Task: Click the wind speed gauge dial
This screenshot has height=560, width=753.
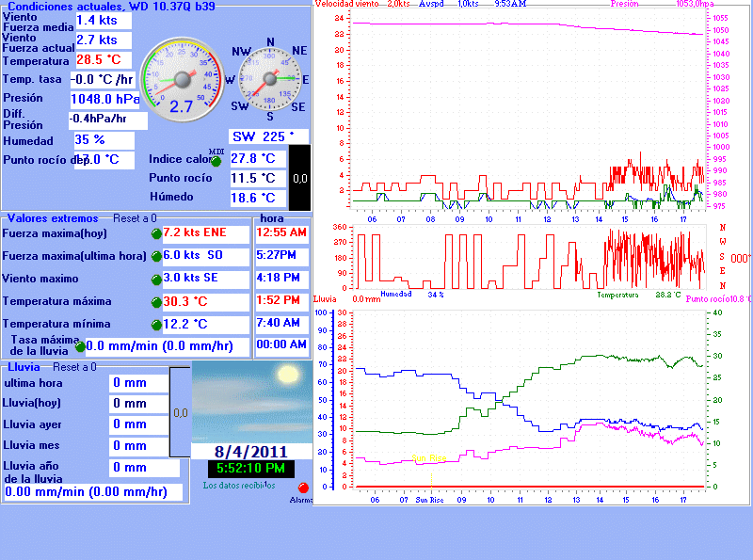Action: click(181, 79)
